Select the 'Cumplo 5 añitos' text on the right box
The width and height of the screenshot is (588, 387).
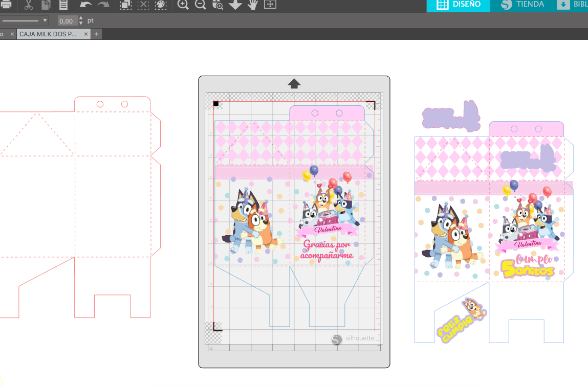point(528,266)
